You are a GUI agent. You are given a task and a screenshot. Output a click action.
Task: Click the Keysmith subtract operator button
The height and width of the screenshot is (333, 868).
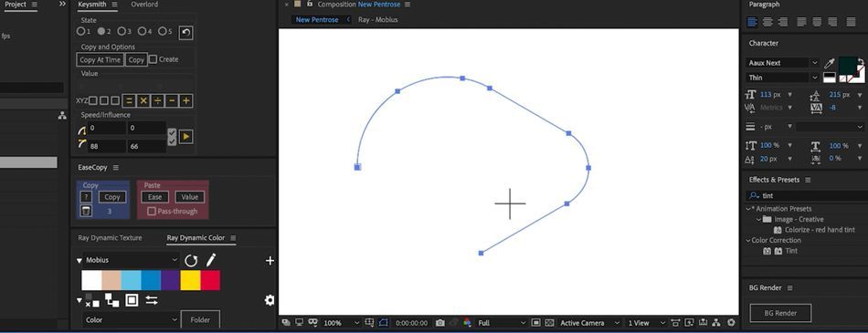pyautogui.click(x=172, y=100)
